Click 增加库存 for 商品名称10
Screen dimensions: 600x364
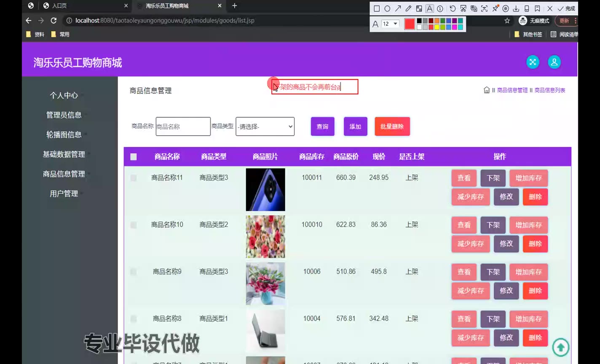point(529,225)
